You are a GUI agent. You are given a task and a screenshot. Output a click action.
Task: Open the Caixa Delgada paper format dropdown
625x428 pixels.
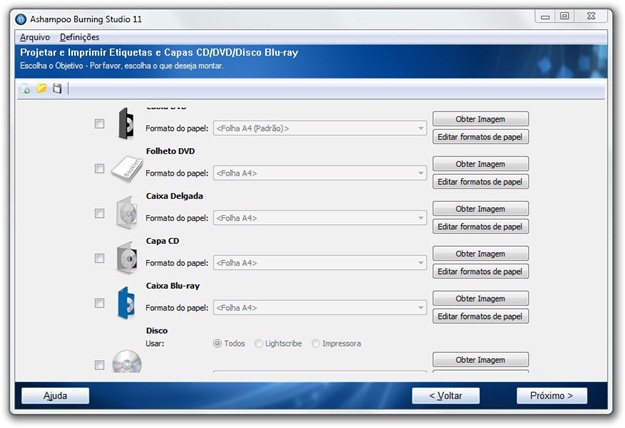[x=320, y=218]
